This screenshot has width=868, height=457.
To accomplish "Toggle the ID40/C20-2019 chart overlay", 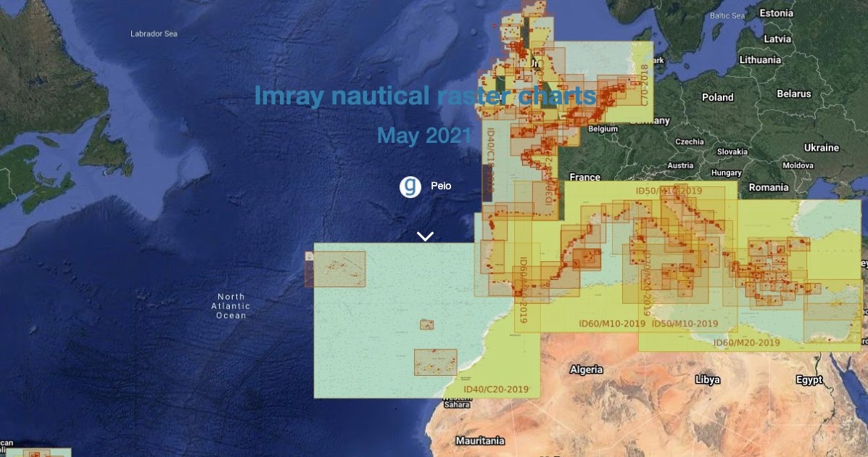I will pyautogui.click(x=495, y=389).
